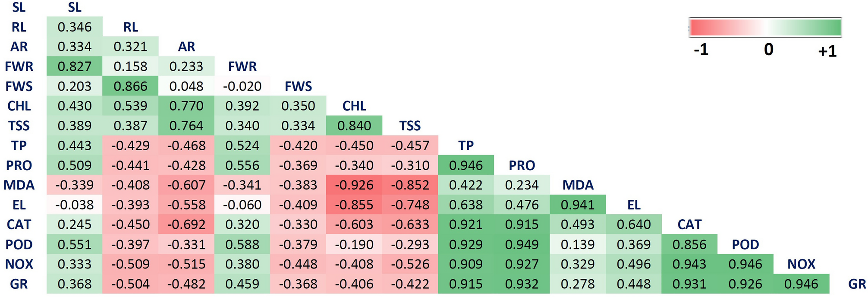The width and height of the screenshot is (868, 297).
Task: Click the near-white -0.038 cell
Action: pyautogui.click(x=75, y=205)
